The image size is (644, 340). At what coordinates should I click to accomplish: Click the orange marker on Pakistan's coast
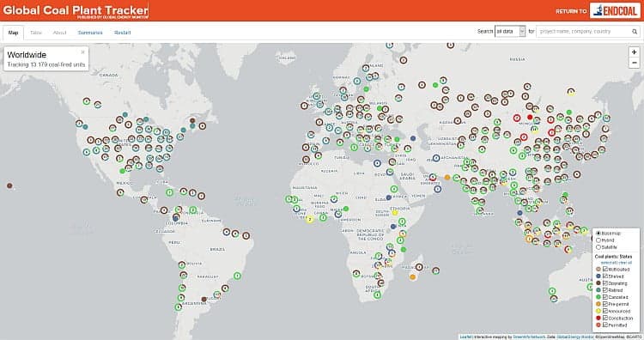(x=447, y=178)
